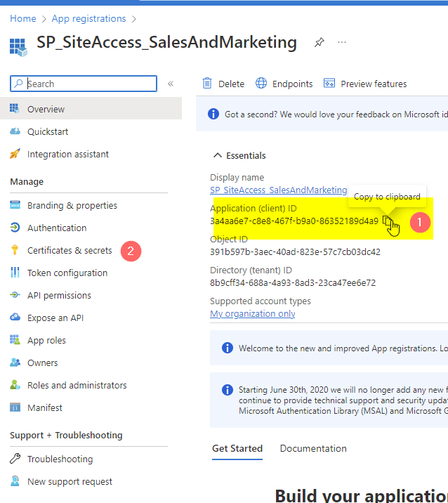Open Certificates & secrets in the sidebar
The height and width of the screenshot is (503, 448).
[x=70, y=250]
